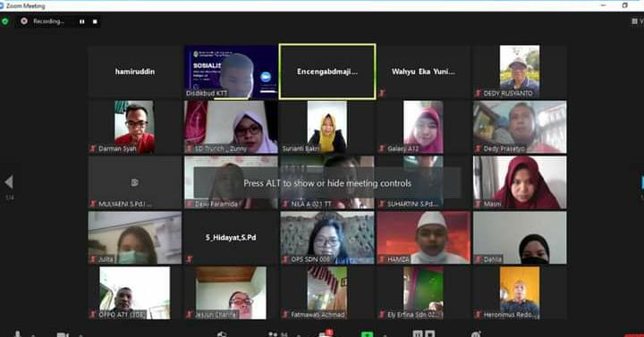Click the "1/4" page indicator text

pos(10,198)
